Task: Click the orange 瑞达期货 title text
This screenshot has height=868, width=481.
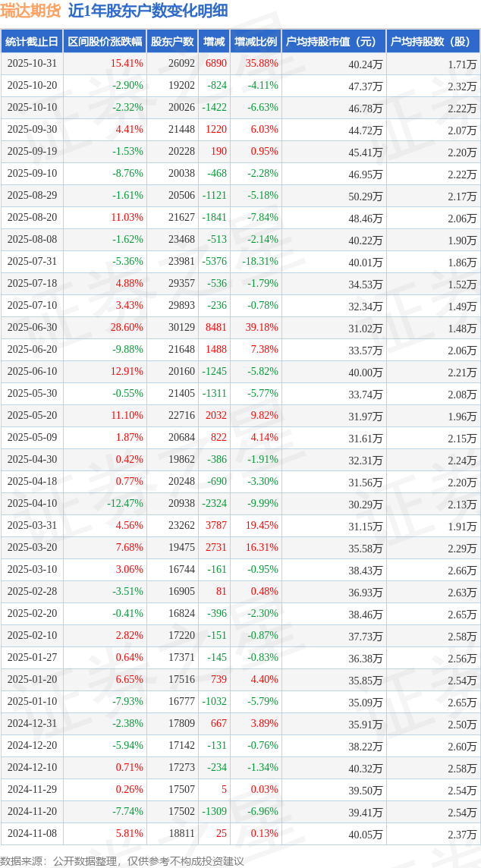Action: point(30,11)
